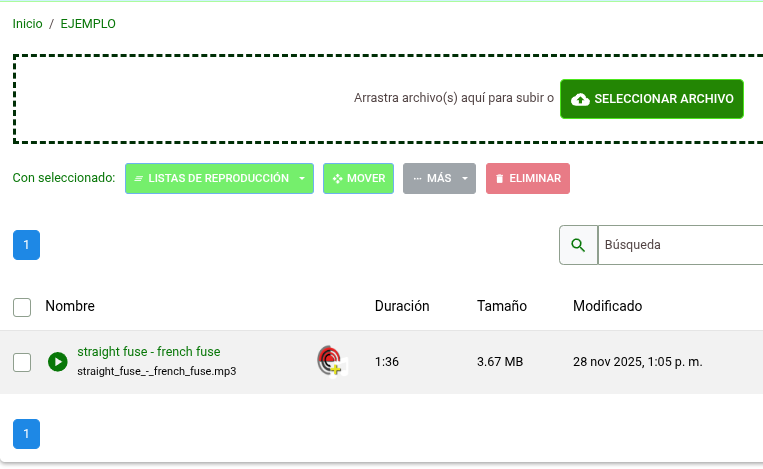Open the straight fuse - french fuse title link

148,352
